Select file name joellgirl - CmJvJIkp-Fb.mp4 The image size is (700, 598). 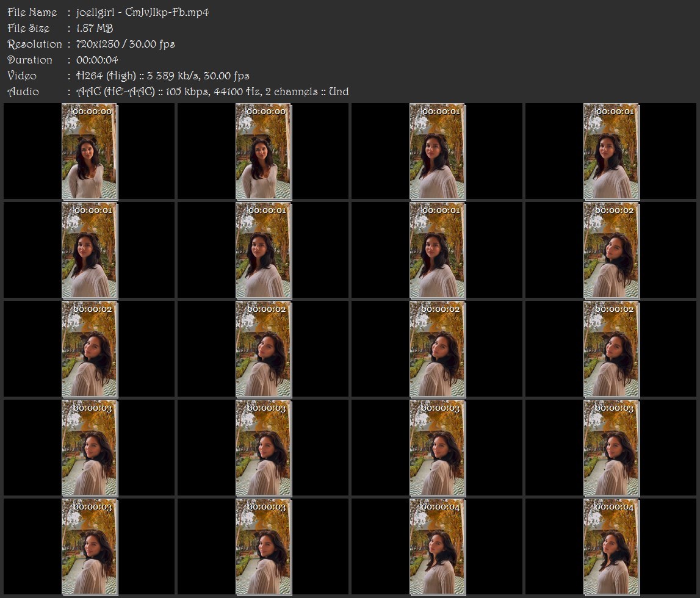pyautogui.click(x=142, y=12)
